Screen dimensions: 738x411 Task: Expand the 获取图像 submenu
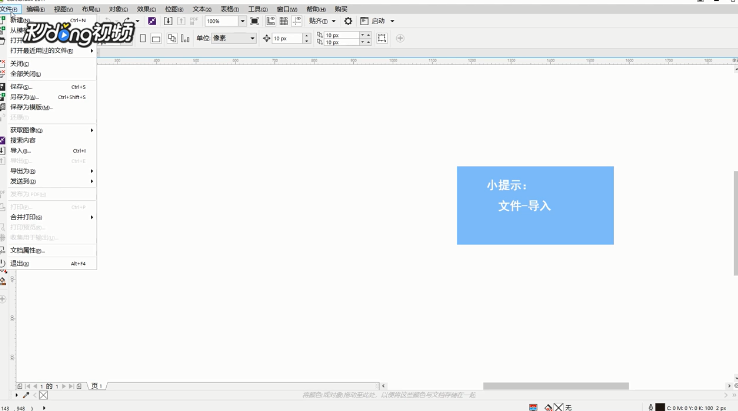click(48, 130)
